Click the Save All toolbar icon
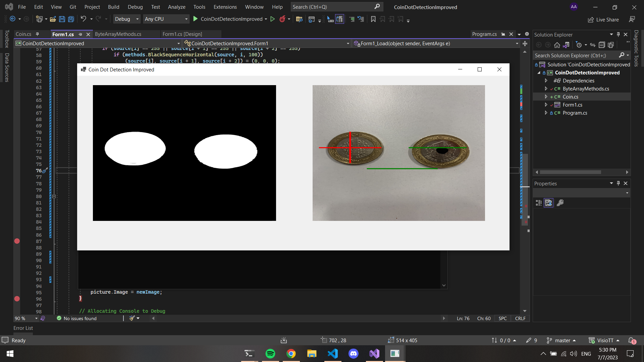644x362 pixels. coord(71,19)
